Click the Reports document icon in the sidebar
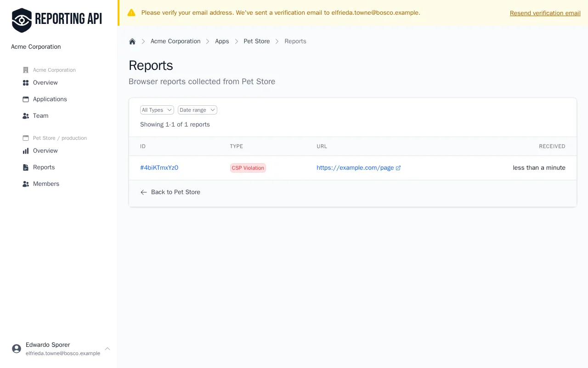This screenshot has height=368, width=588. pos(25,167)
